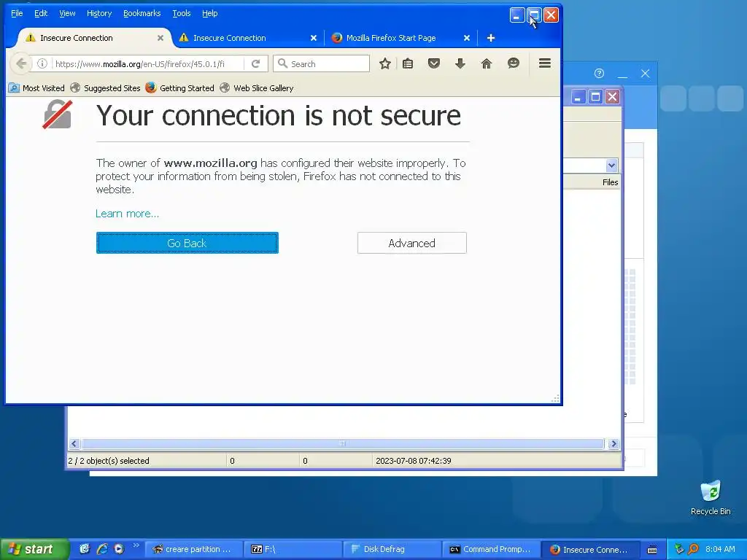747x560 pixels.
Task: Click the Advanced button
Action: tap(412, 243)
